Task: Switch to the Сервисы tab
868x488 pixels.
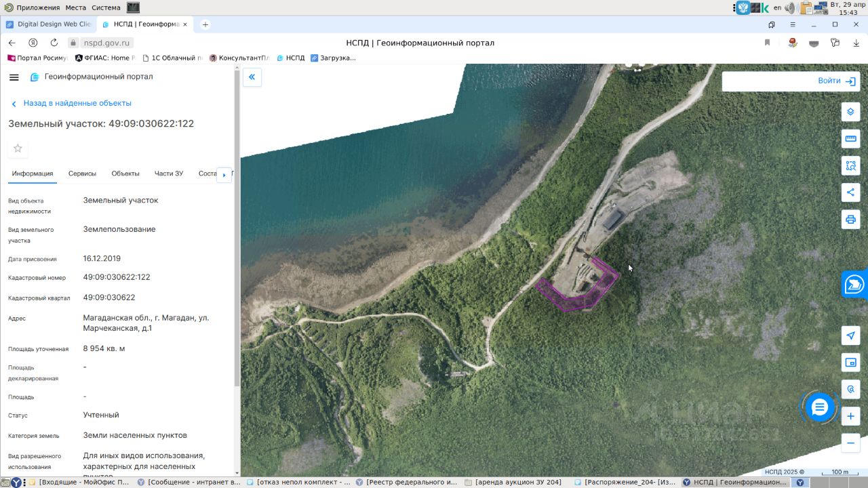Action: pos(82,174)
